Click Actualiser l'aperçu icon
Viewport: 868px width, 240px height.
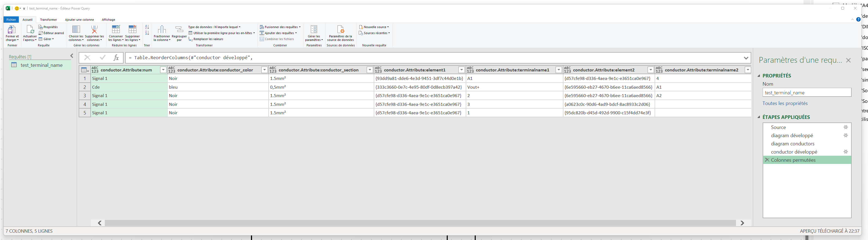click(30, 30)
